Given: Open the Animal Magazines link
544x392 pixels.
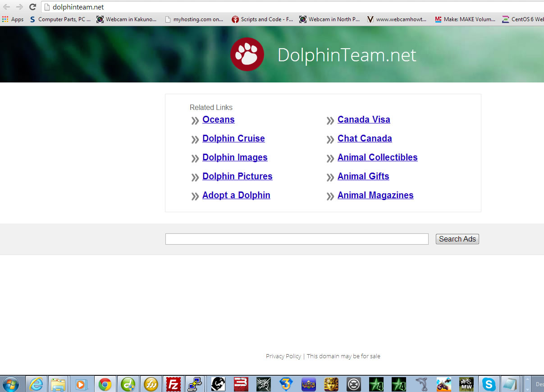Looking at the screenshot, I should coord(375,195).
